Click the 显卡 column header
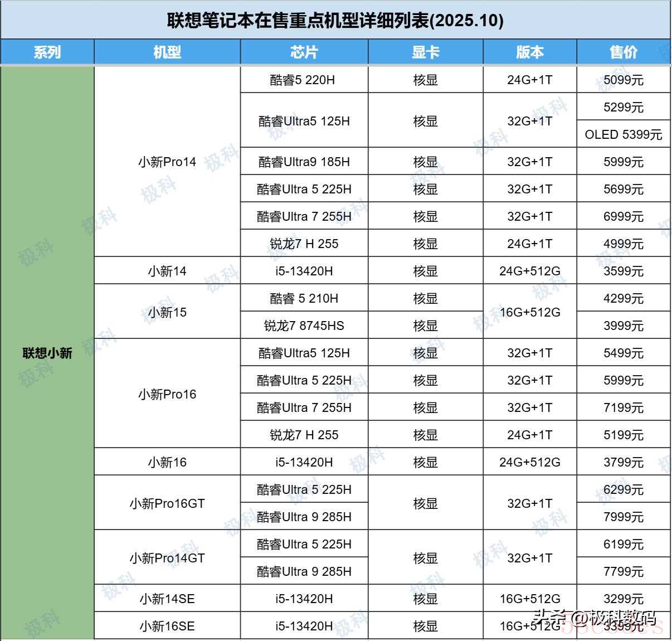 (425, 52)
